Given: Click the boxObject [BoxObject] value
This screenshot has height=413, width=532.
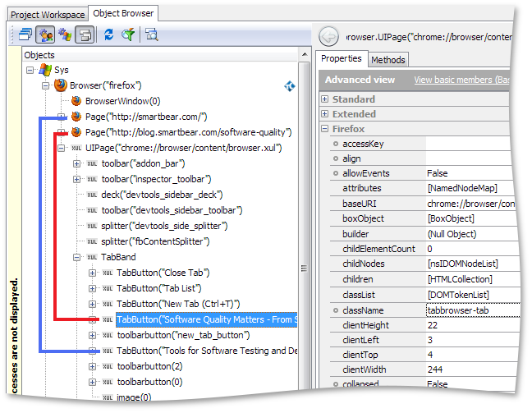Looking at the screenshot, I should tap(451, 218).
